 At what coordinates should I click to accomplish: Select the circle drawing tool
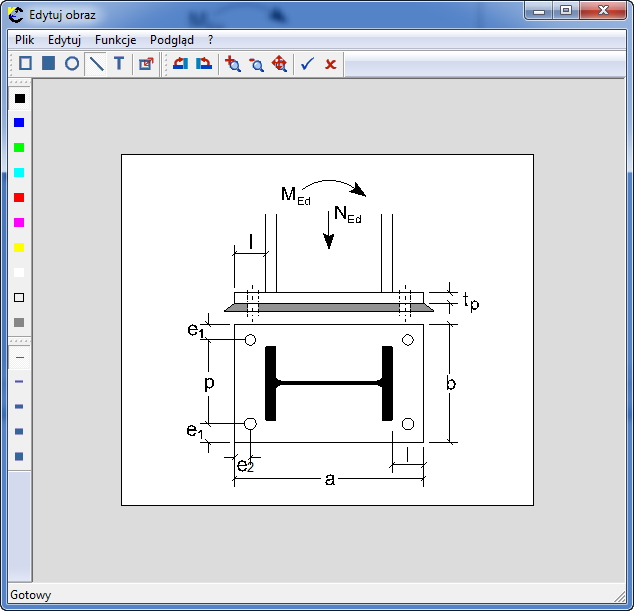(x=72, y=63)
